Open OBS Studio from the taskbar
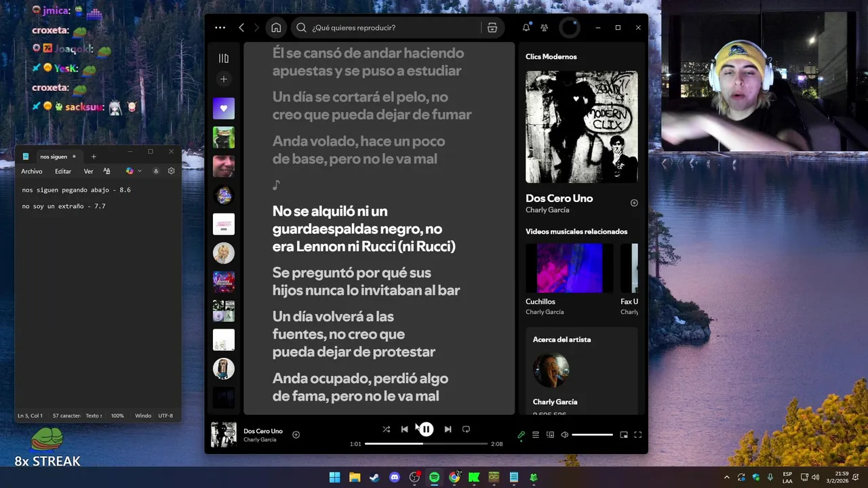The width and height of the screenshot is (868, 488). point(414,477)
